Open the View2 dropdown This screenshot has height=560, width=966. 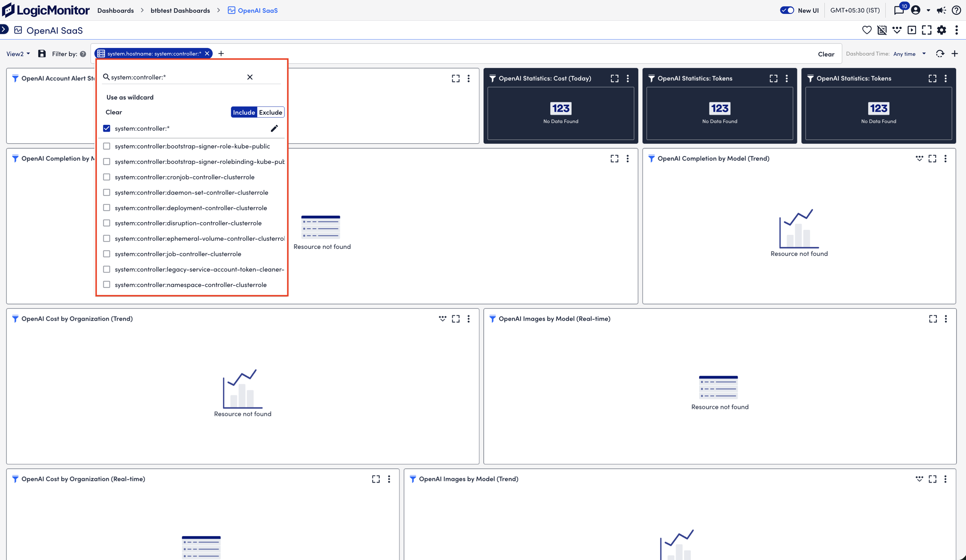click(18, 54)
